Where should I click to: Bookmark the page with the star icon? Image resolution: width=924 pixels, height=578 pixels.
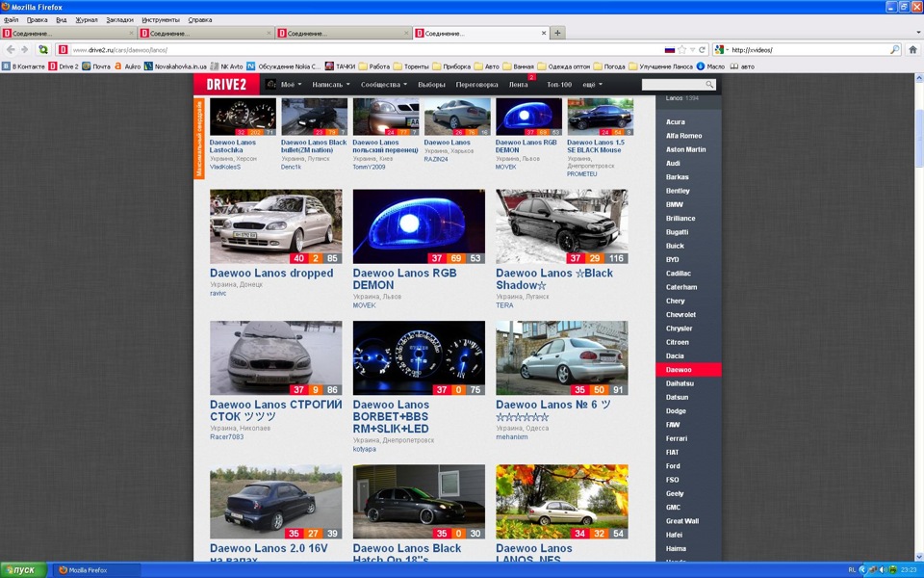point(681,49)
